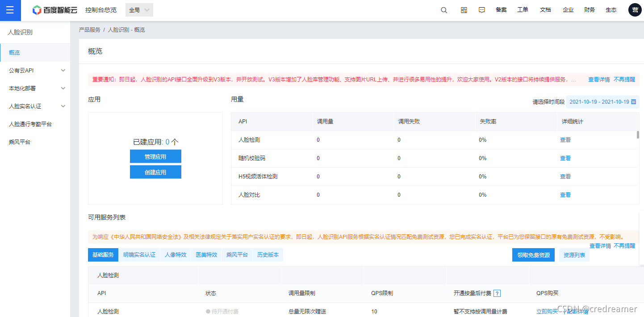644x317 pixels.
Task: Click 查看 for 随机校验码 row
Action: point(565,158)
